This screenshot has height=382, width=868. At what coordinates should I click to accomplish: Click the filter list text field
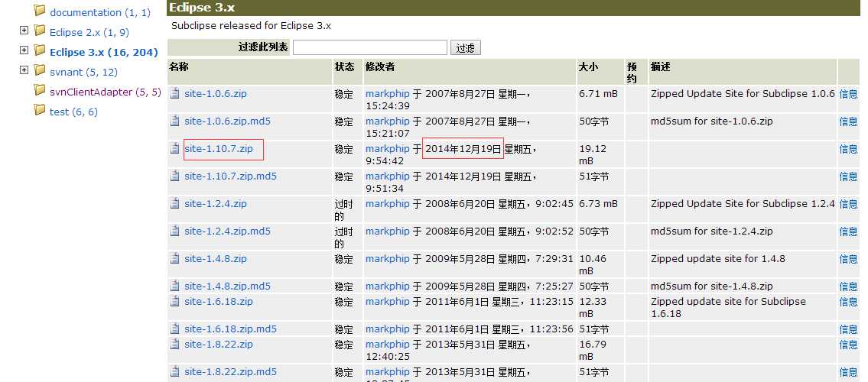(370, 47)
